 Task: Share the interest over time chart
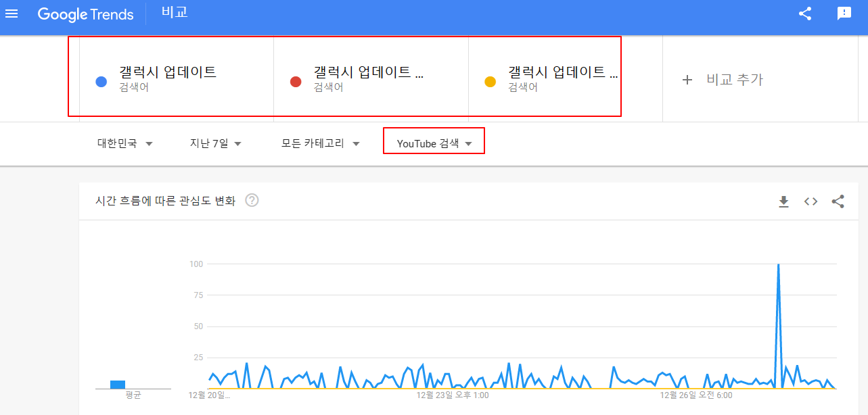[838, 201]
